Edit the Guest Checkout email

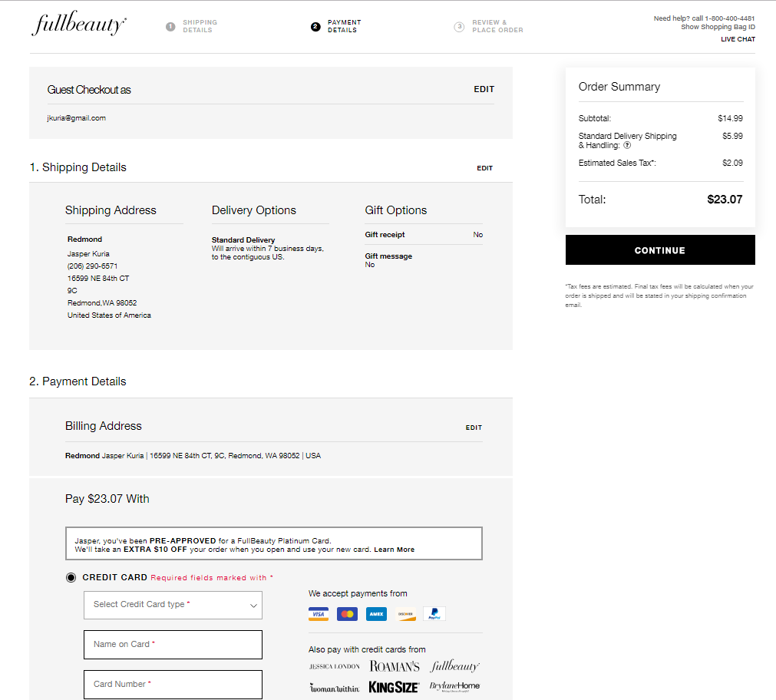(484, 89)
